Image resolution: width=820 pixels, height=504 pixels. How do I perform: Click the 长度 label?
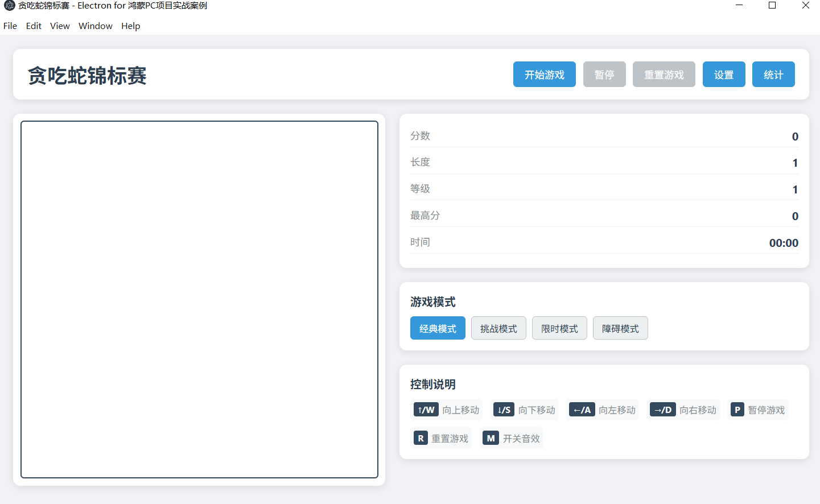(x=420, y=162)
